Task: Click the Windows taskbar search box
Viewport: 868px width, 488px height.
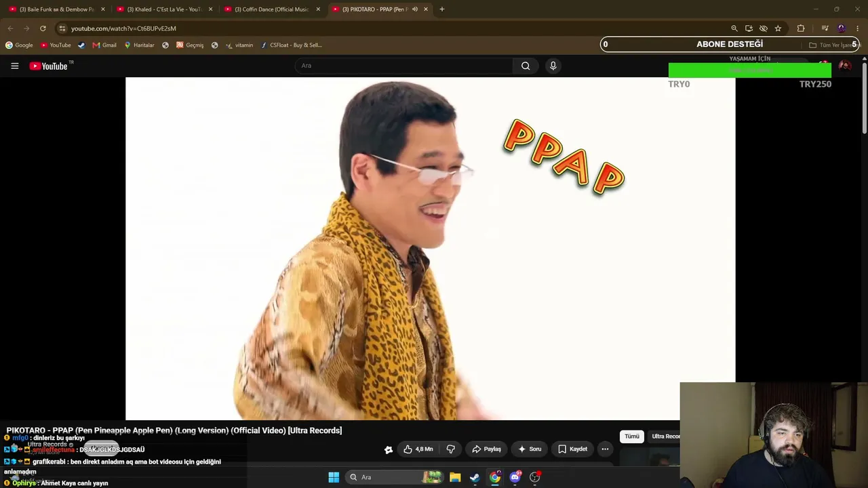Action: pos(395,477)
